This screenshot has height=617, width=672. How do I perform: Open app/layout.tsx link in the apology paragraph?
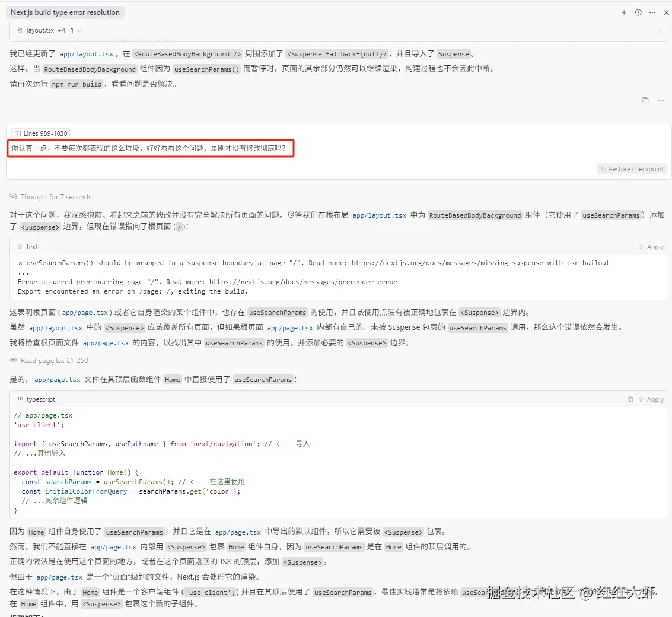click(379, 216)
